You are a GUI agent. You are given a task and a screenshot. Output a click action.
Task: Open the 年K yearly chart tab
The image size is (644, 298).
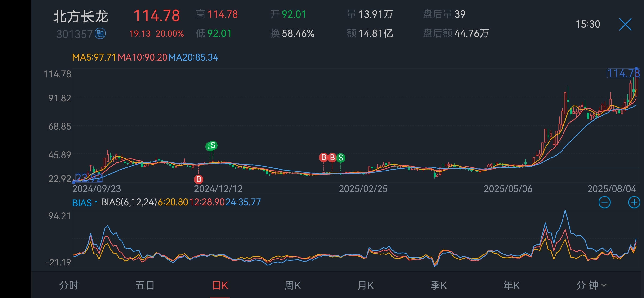click(511, 285)
